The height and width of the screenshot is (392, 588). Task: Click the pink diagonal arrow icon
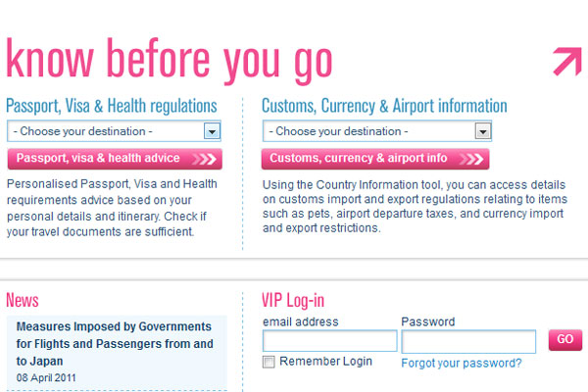(x=566, y=60)
